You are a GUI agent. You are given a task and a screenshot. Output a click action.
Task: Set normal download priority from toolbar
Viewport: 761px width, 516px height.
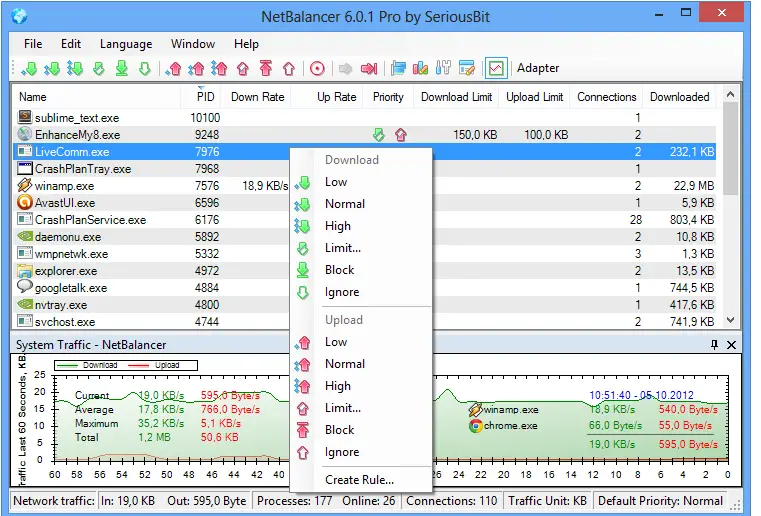pyautogui.click(x=52, y=68)
